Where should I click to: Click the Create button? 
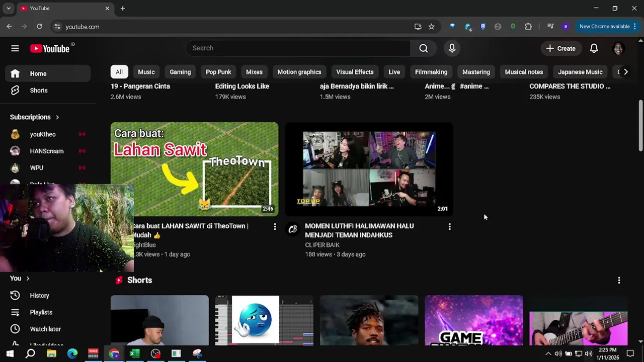(560, 48)
